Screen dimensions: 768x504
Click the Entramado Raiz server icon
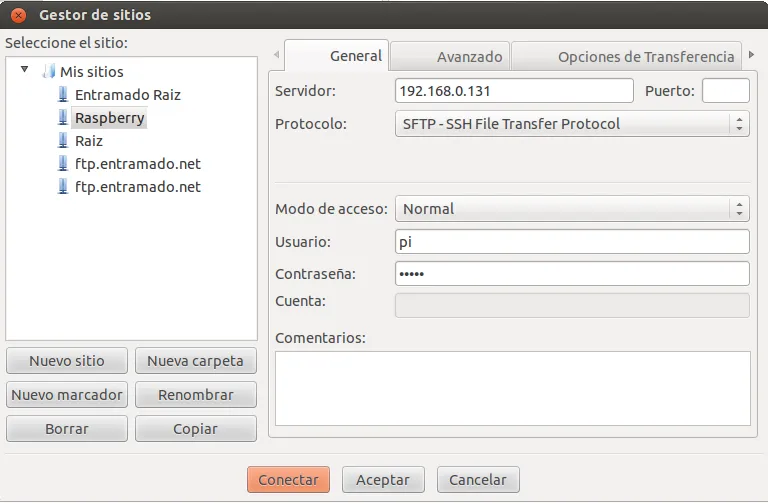(x=64, y=95)
